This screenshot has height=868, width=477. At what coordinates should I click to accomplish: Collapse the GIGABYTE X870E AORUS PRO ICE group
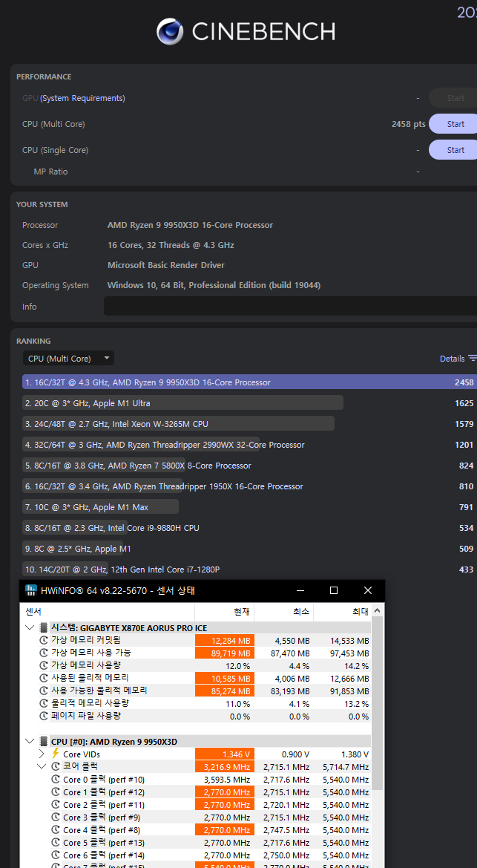(x=30, y=627)
